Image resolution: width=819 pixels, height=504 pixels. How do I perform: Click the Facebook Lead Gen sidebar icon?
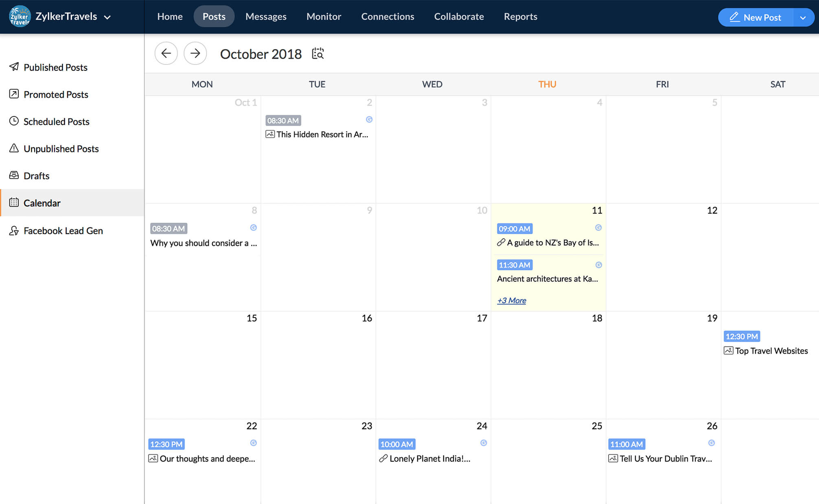coord(14,230)
